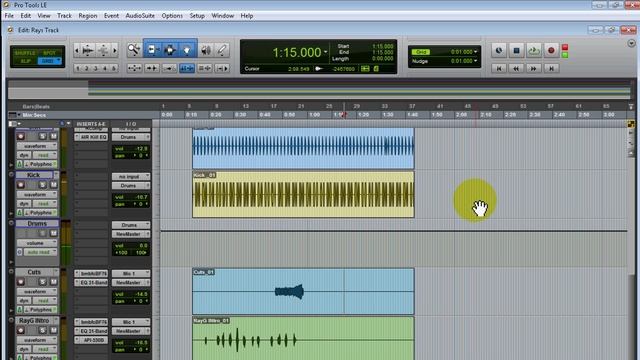This screenshot has height=360, width=640.
Task: Enable Spot edit mode
Action: click(x=49, y=53)
